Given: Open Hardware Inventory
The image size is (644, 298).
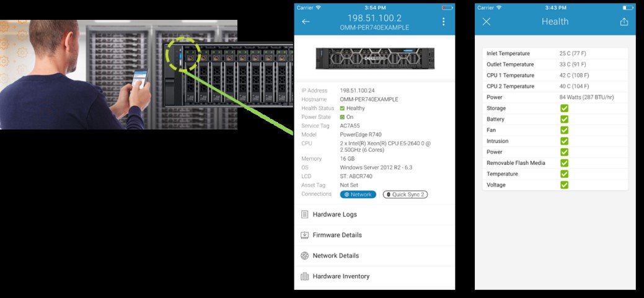Looking at the screenshot, I should (x=374, y=276).
